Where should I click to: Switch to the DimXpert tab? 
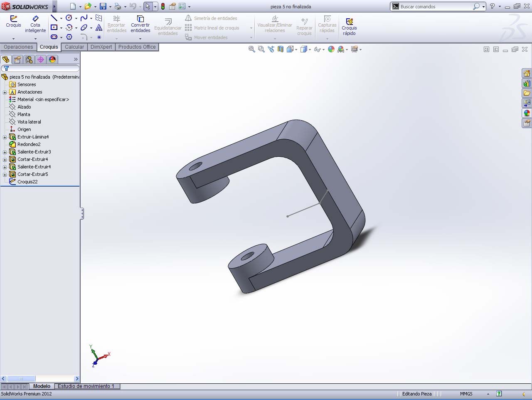click(101, 47)
